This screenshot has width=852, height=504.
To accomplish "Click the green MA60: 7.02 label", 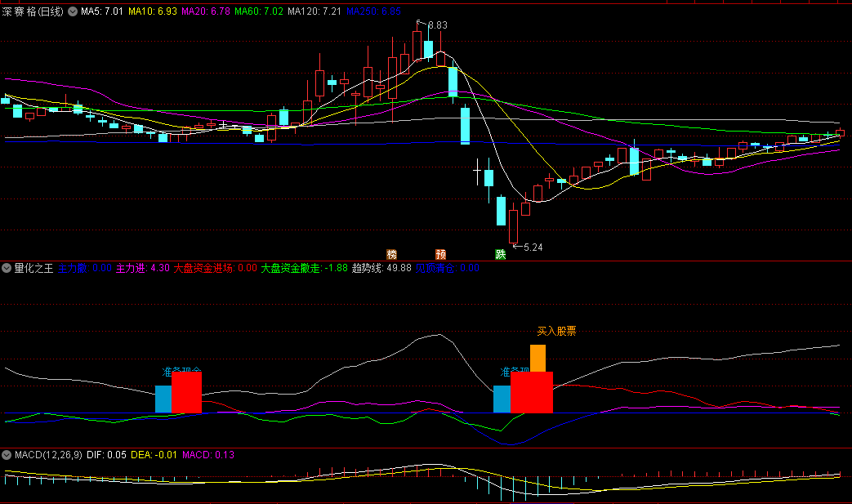I will click(x=259, y=11).
